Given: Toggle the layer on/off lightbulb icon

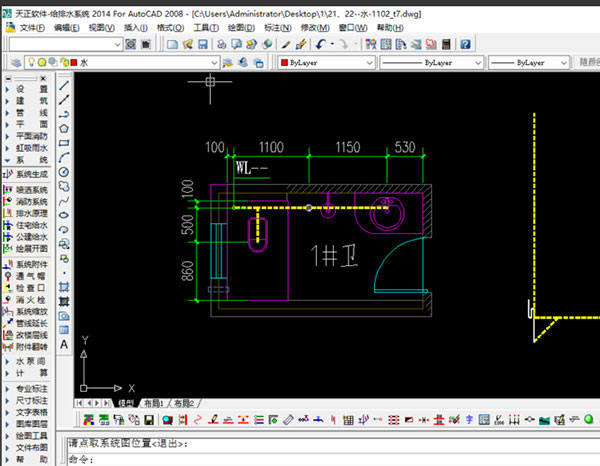Looking at the screenshot, I should click(29, 63).
